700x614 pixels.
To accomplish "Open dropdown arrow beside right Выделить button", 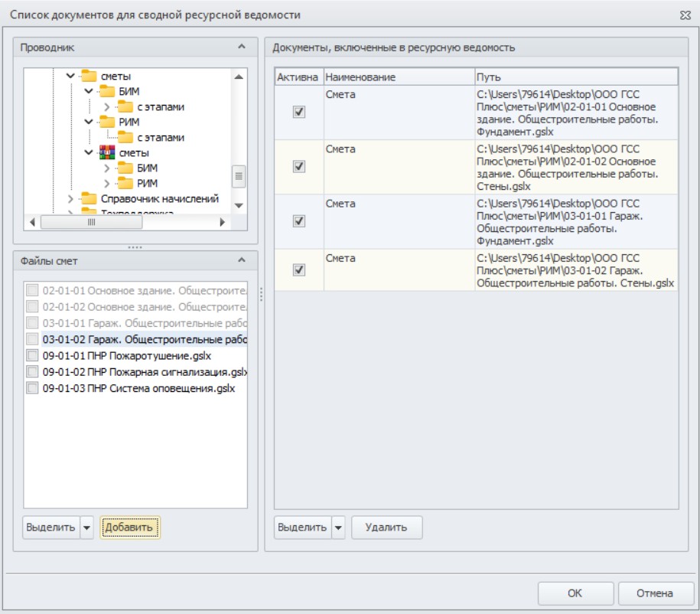I will [338, 527].
